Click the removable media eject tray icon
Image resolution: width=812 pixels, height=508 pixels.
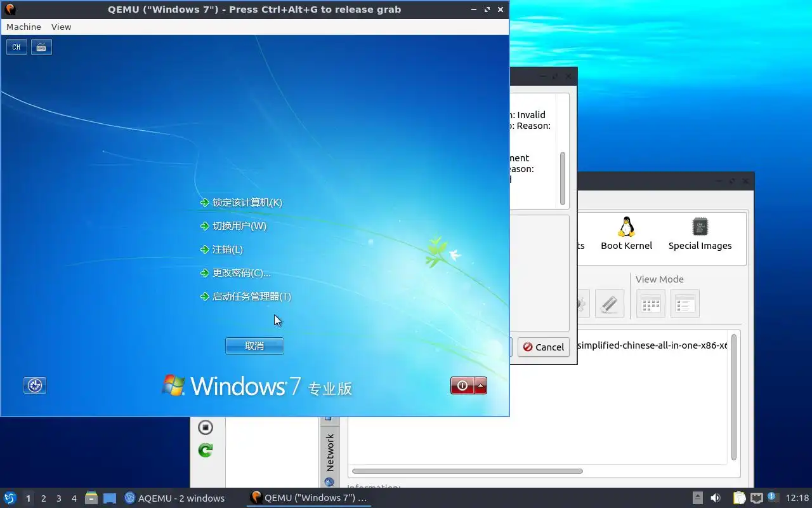[x=697, y=498]
